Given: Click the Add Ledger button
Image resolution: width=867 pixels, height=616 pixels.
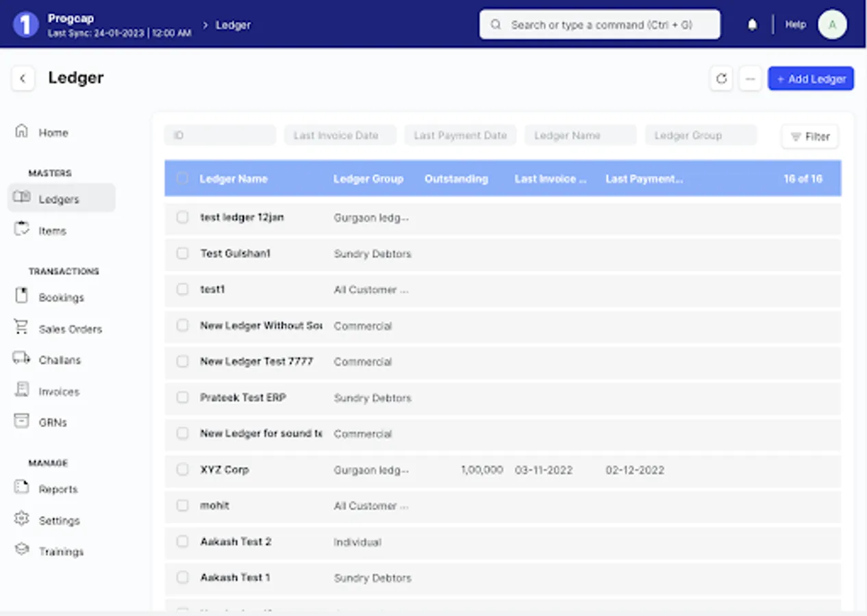Looking at the screenshot, I should 810,79.
